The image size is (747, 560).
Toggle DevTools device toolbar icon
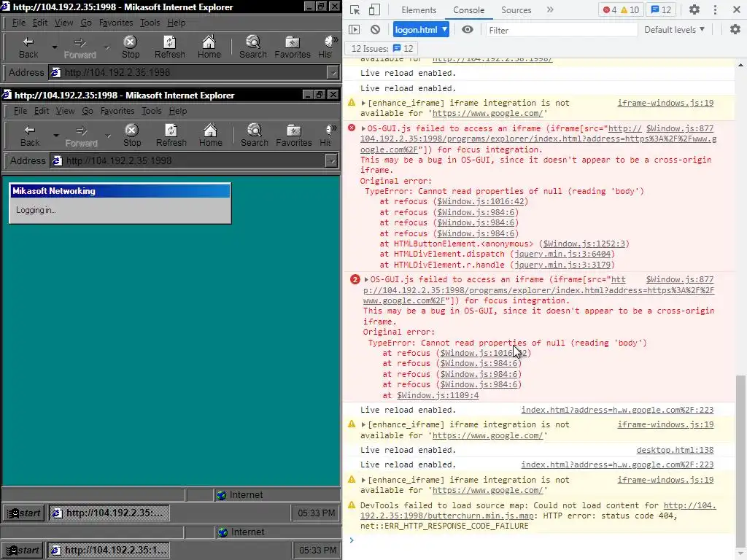pyautogui.click(x=375, y=10)
